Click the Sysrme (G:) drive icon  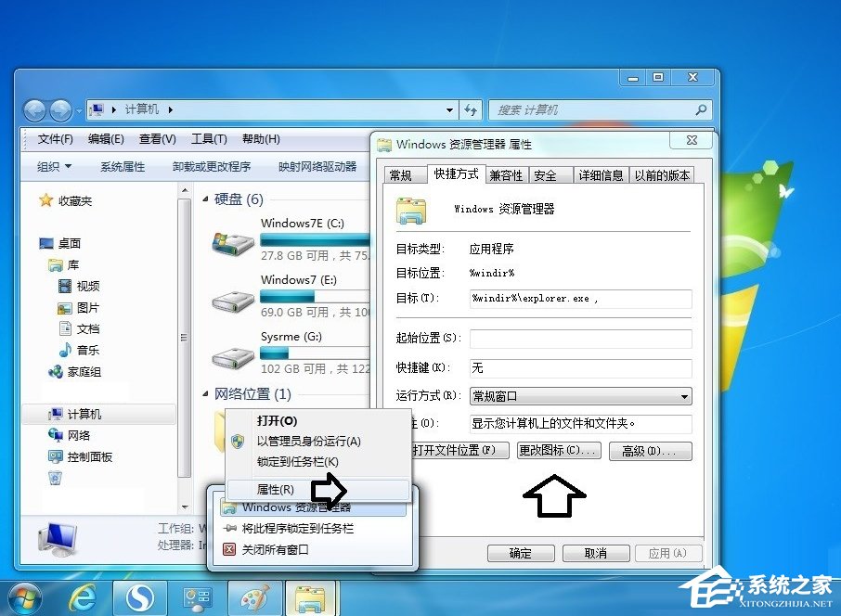[x=232, y=355]
